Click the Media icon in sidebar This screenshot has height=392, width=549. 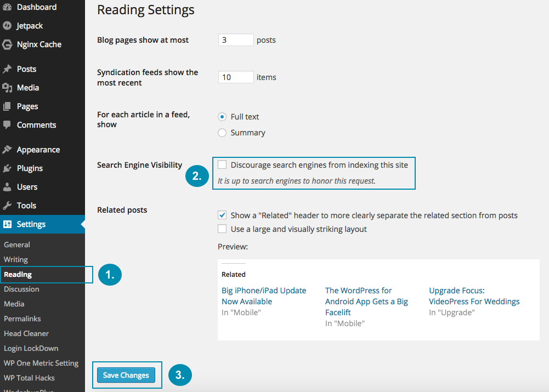pos(7,88)
